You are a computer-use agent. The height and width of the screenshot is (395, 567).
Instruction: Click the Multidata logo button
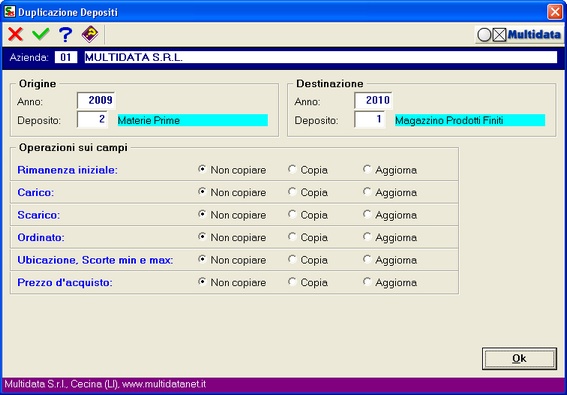click(x=519, y=35)
